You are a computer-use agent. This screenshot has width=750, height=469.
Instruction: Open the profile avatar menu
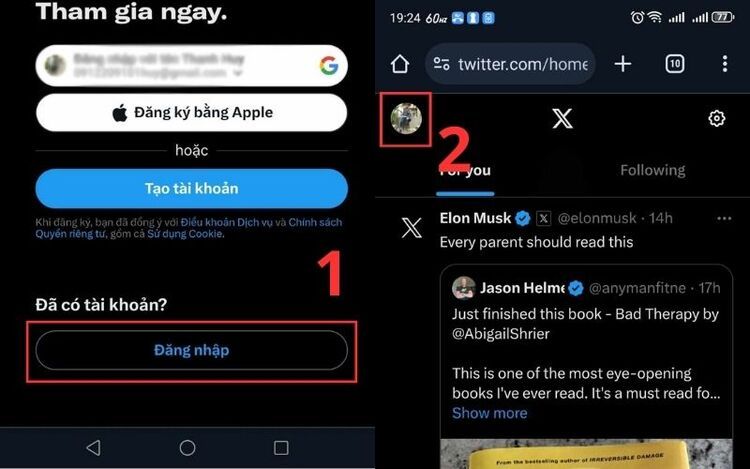pyautogui.click(x=406, y=119)
